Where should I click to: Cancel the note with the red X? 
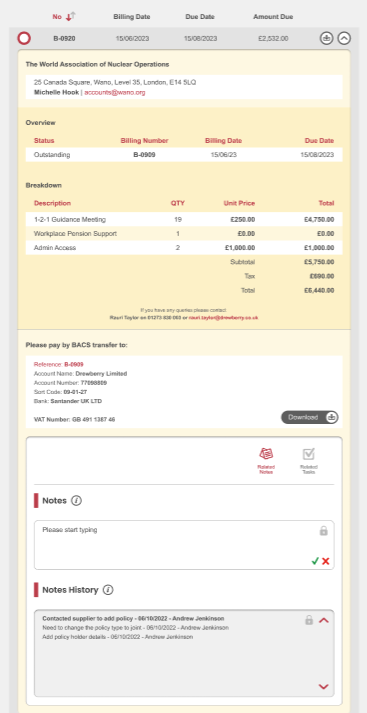(326, 561)
